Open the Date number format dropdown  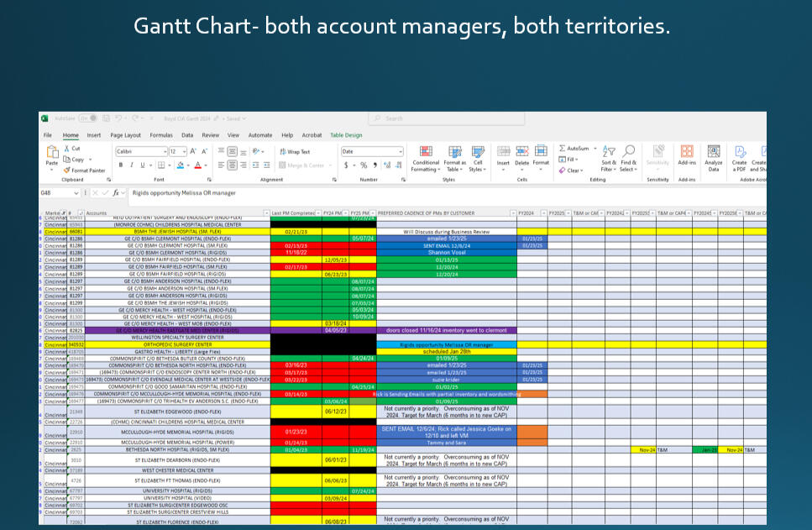400,152
